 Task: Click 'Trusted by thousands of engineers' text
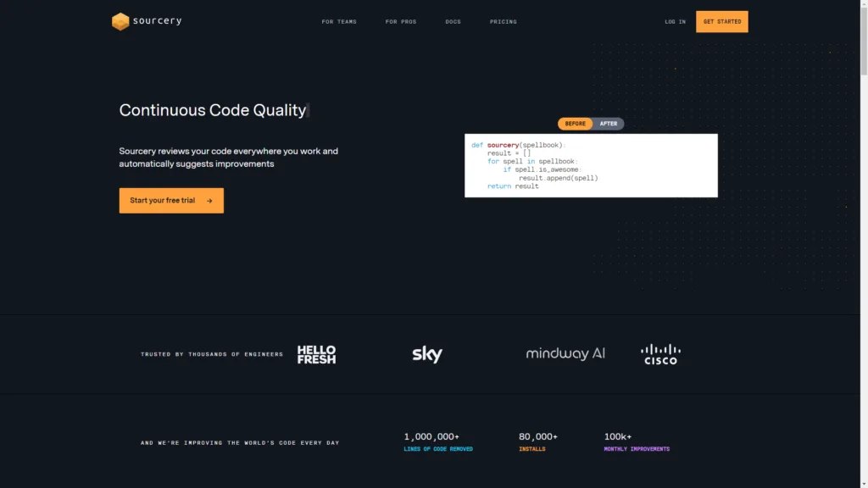[x=211, y=354]
